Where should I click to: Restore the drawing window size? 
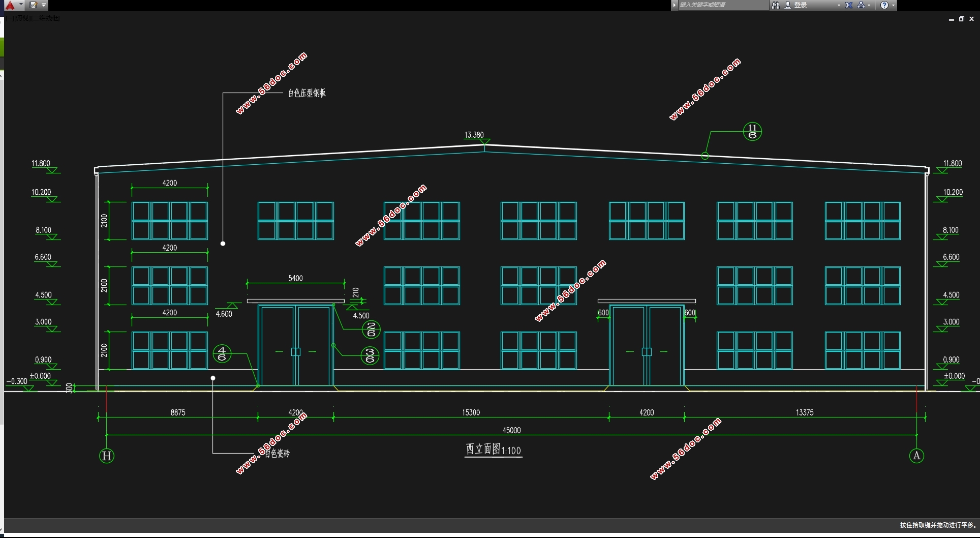coord(961,19)
